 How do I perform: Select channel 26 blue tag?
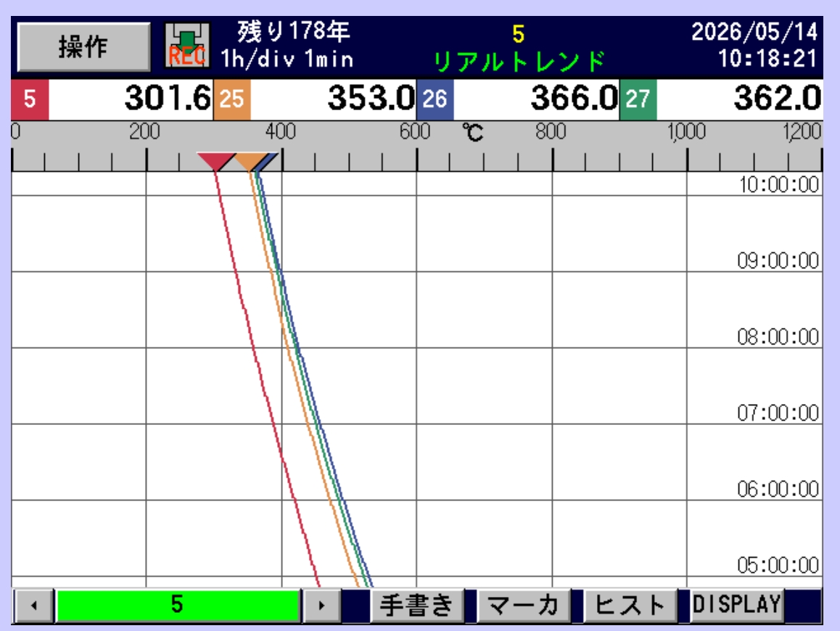(435, 99)
